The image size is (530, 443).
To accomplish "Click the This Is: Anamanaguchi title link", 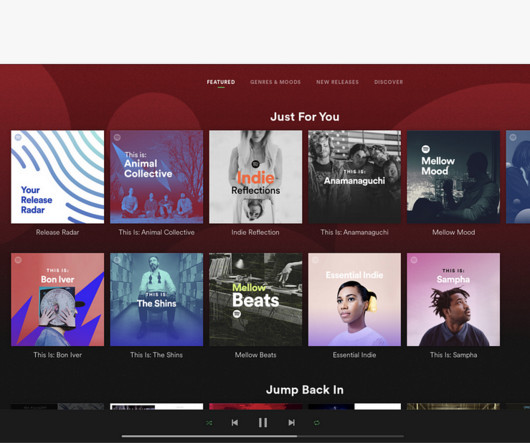I will click(354, 232).
